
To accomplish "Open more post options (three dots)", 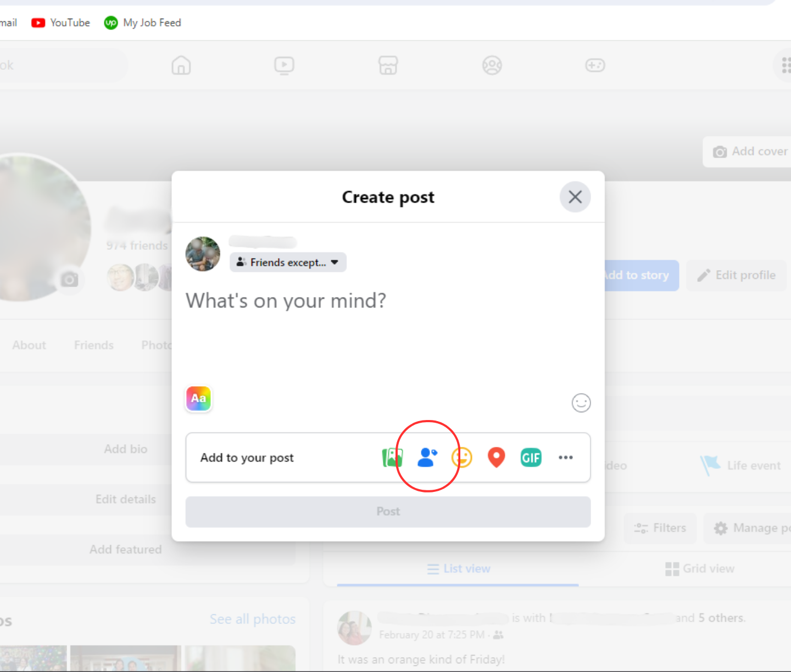I will coord(566,457).
